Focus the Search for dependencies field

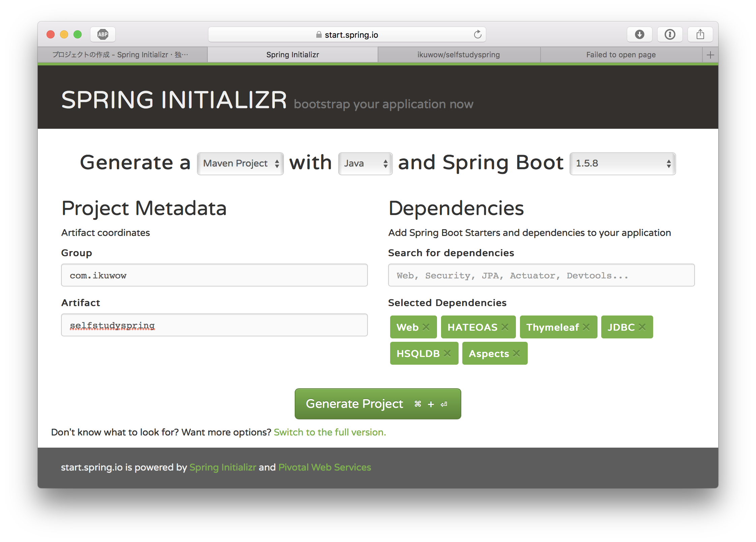coord(541,275)
